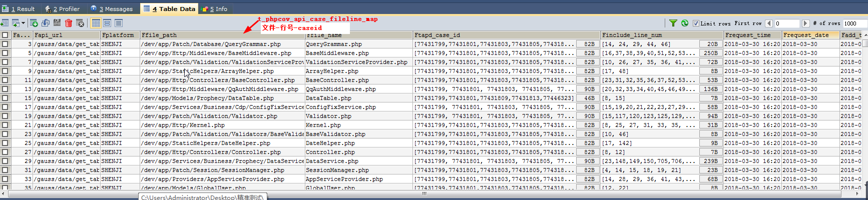The image size is (868, 200).
Task: Sort by the Ffile_path column header
Action: pos(222,35)
